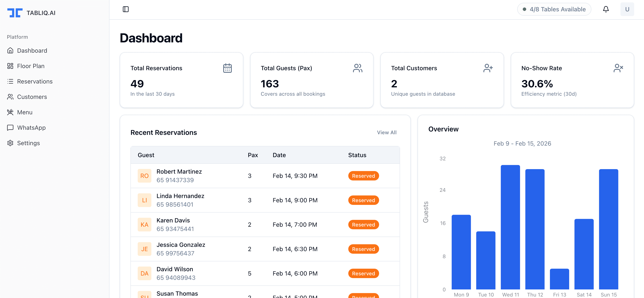This screenshot has width=644, height=298.
Task: Open the Customers people icon
Action: coord(10,97)
